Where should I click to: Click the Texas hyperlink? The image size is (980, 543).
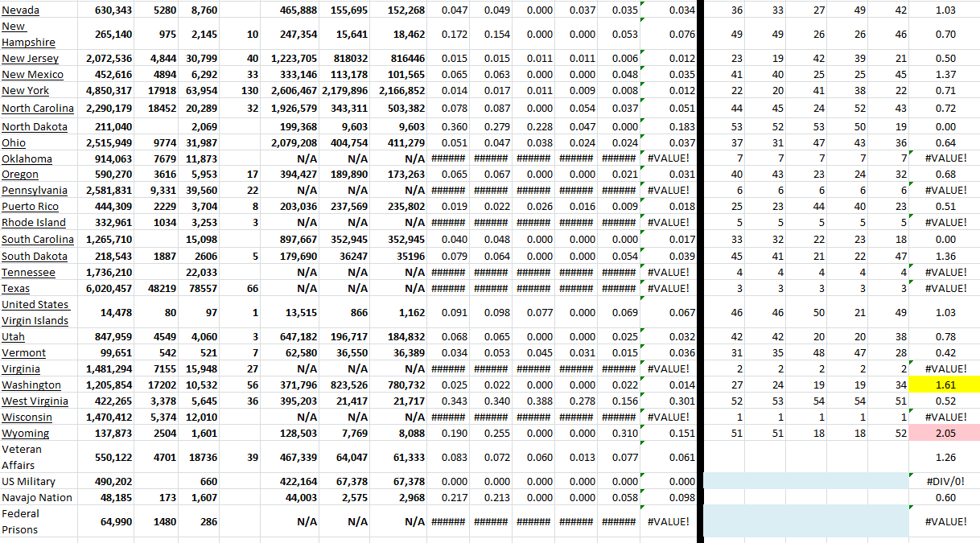click(16, 289)
